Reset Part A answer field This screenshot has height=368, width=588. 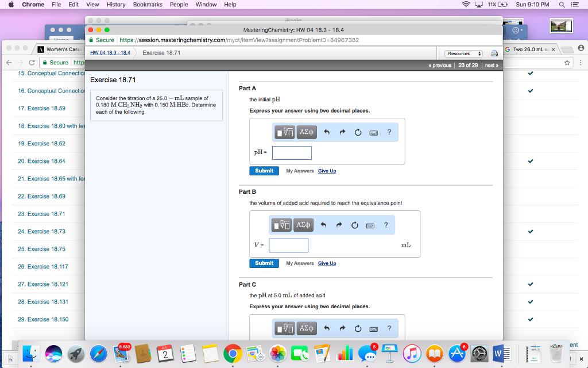(x=358, y=132)
